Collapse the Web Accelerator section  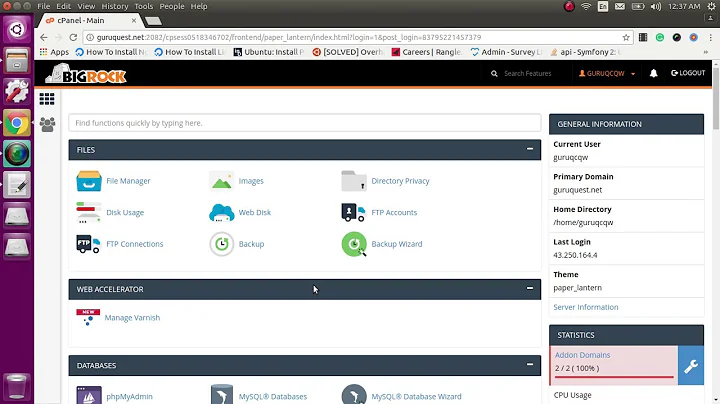pyautogui.click(x=530, y=289)
